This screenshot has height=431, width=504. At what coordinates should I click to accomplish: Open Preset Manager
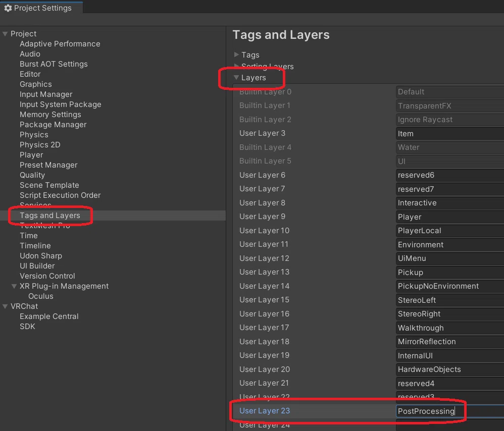(x=48, y=165)
